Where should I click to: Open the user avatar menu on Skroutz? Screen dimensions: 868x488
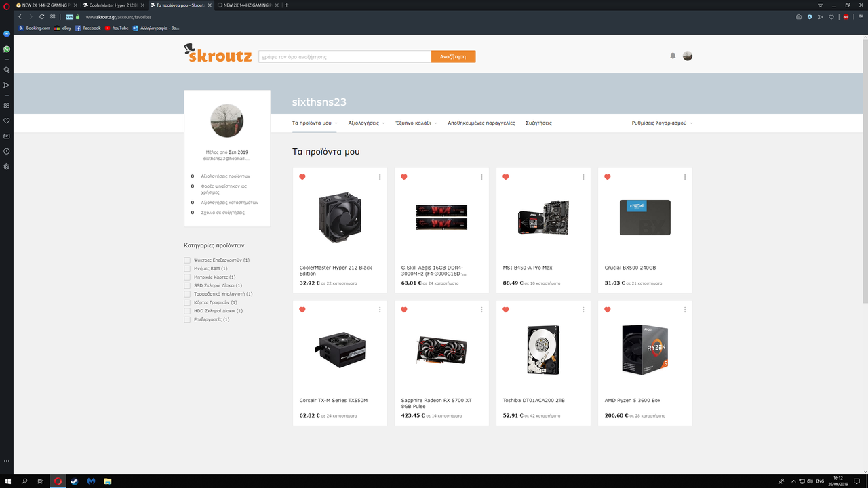point(688,56)
